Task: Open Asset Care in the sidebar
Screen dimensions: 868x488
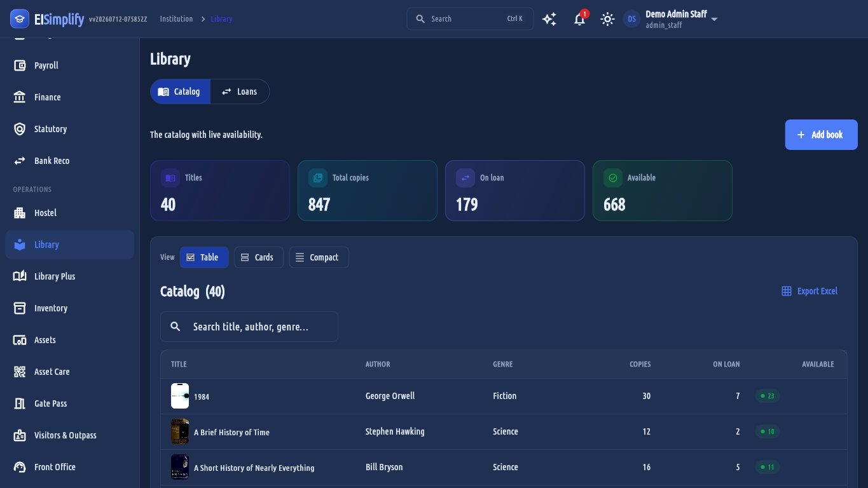Action: click(x=70, y=372)
